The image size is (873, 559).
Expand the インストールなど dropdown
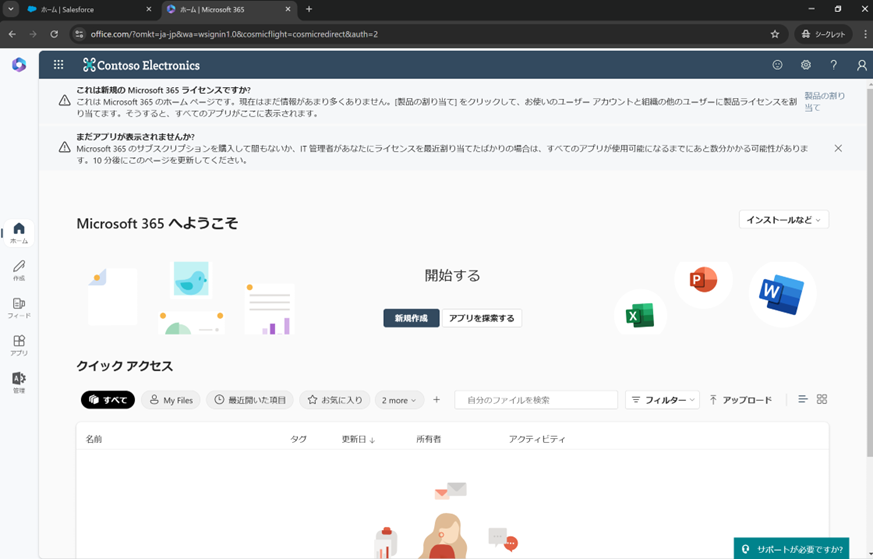click(x=783, y=219)
